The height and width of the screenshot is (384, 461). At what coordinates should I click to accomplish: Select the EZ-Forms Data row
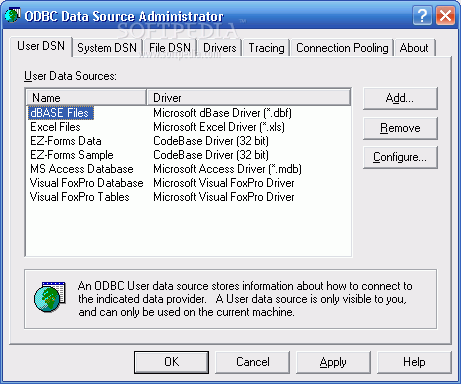[x=66, y=141]
